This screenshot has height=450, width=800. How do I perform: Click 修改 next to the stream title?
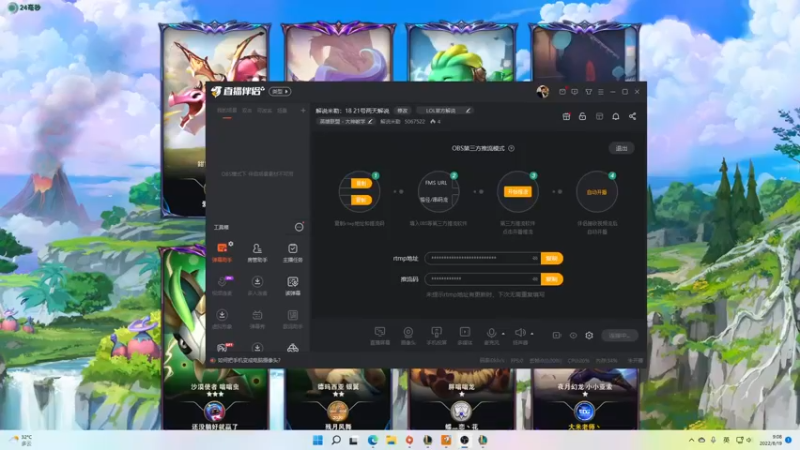(x=403, y=111)
